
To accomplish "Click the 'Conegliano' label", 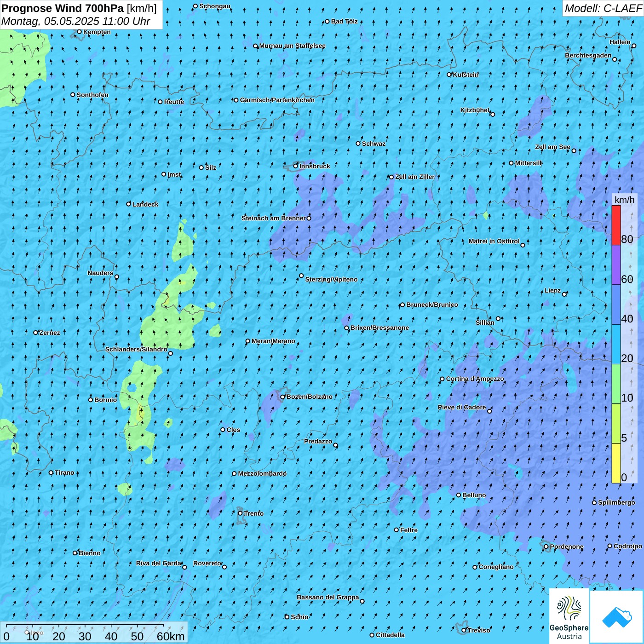I will [x=496, y=567].
